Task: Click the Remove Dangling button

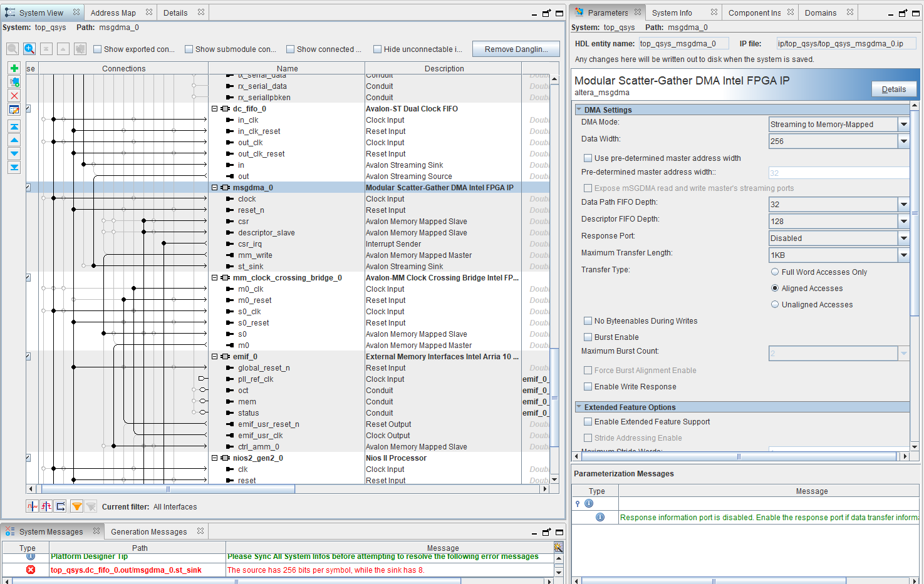Action: click(516, 49)
